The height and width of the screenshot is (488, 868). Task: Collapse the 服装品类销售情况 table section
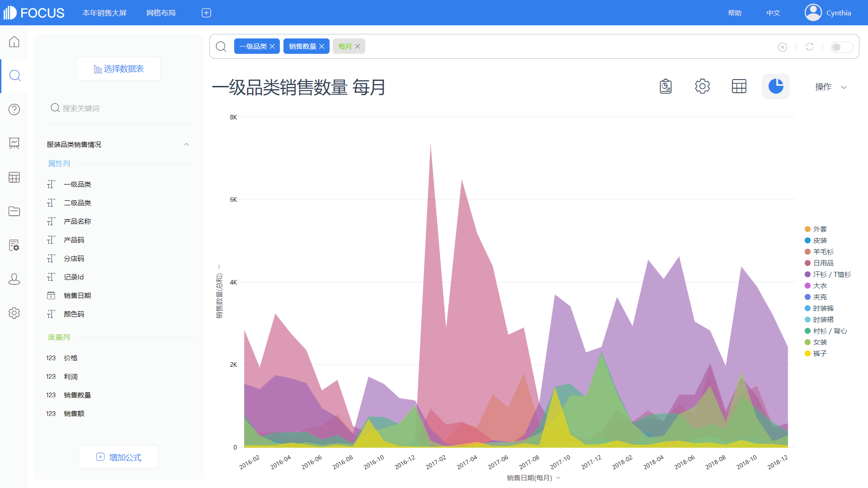(x=186, y=144)
